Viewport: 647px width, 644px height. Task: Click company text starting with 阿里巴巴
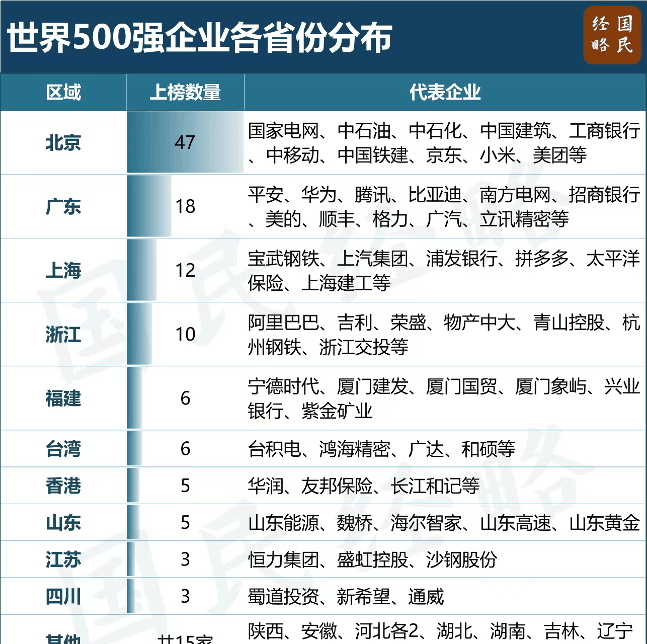443,335
